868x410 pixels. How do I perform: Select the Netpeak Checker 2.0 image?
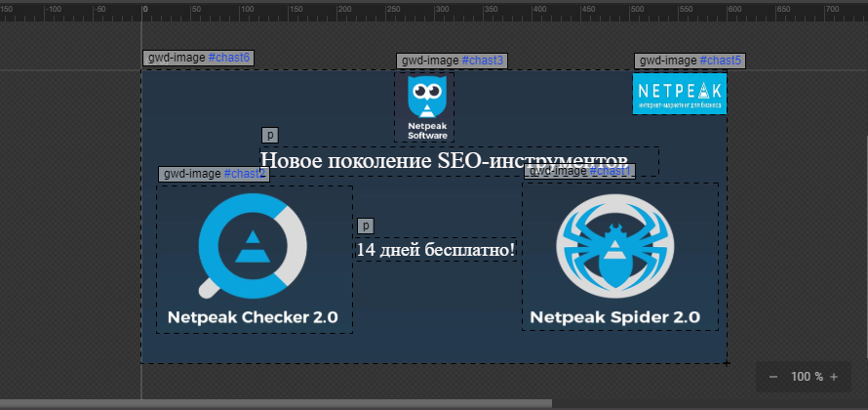click(255, 260)
